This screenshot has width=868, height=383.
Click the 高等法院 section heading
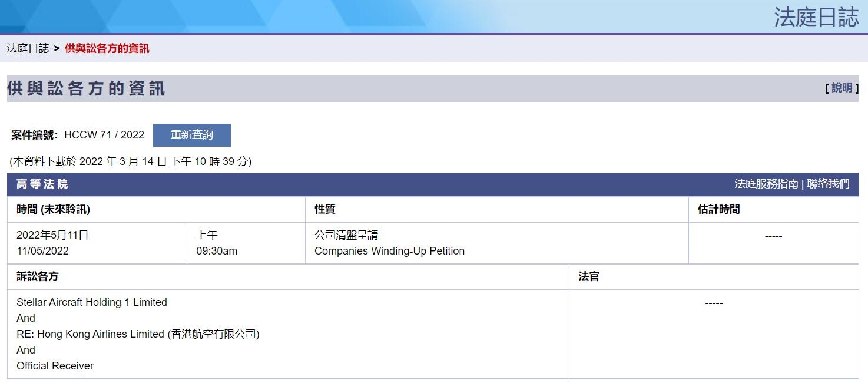tap(42, 184)
